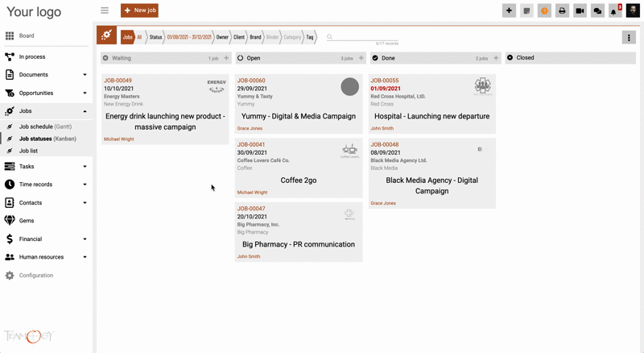
Task: Click the Your logo header
Action: (34, 12)
